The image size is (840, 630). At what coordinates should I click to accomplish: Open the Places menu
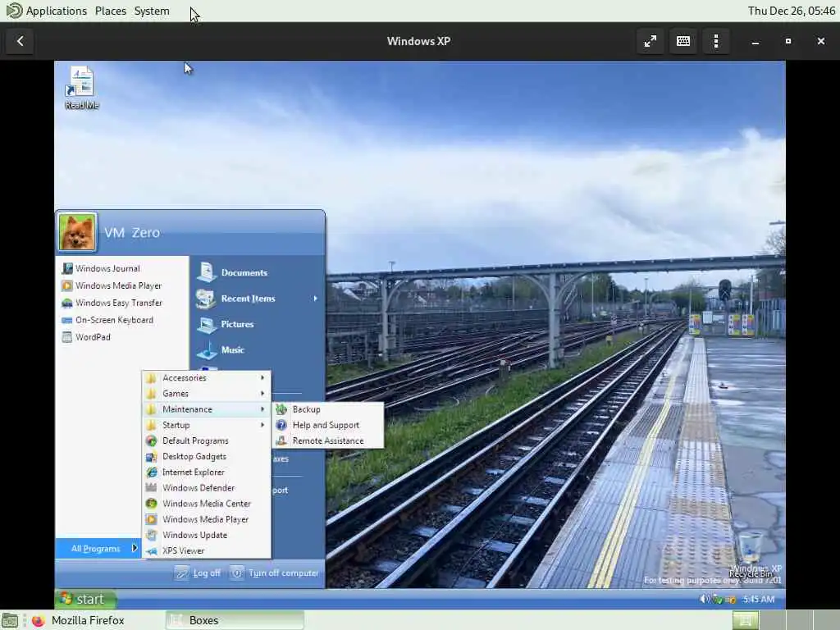point(111,11)
